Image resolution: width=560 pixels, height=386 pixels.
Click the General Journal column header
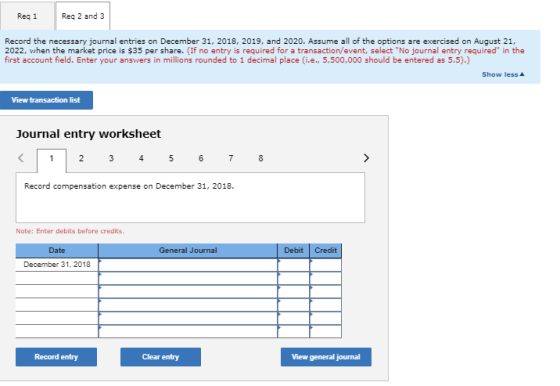[188, 251]
